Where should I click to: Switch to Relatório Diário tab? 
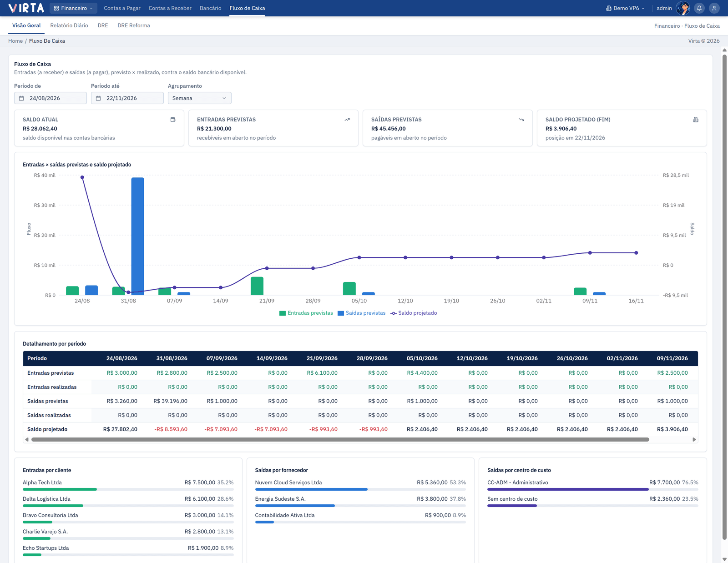69,25
